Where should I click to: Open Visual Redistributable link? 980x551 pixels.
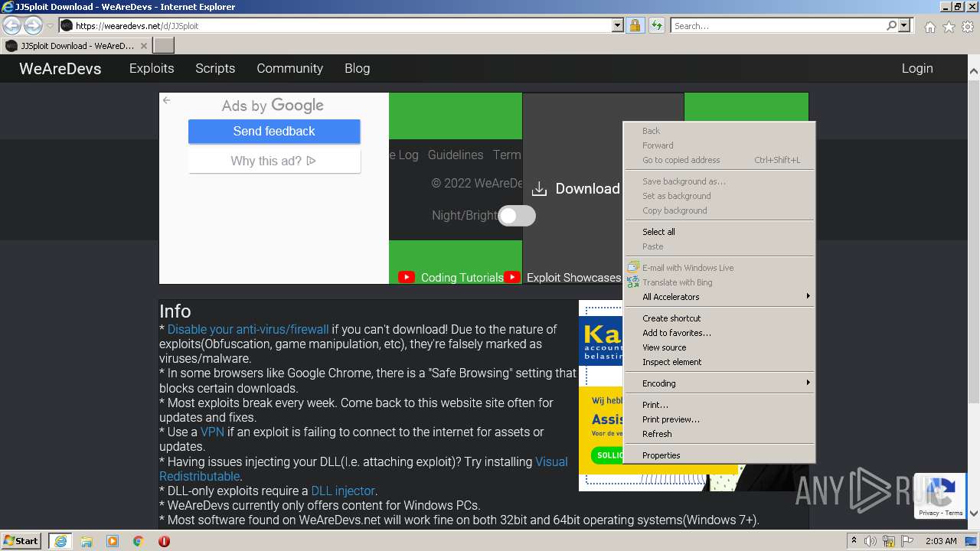364,469
